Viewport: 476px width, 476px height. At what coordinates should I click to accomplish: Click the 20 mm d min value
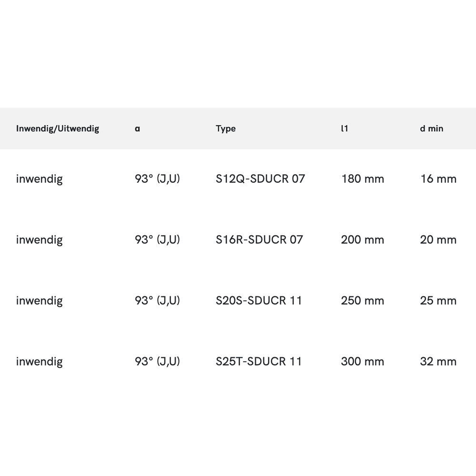(x=438, y=239)
